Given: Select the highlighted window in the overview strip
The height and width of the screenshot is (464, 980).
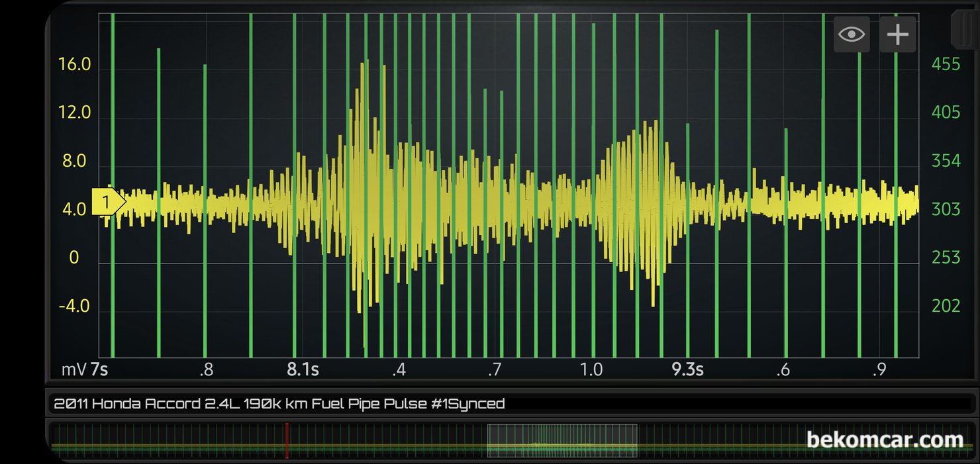Looking at the screenshot, I should point(562,440).
